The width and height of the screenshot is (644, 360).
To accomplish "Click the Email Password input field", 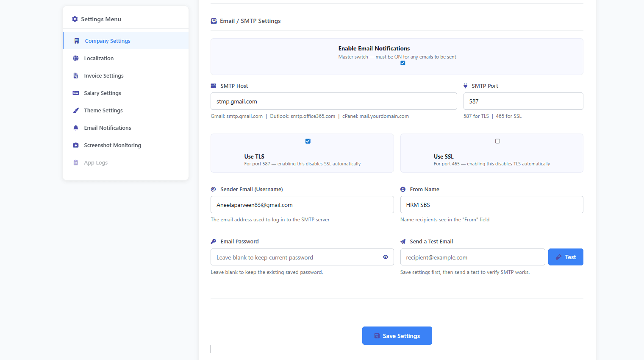I will point(302,257).
